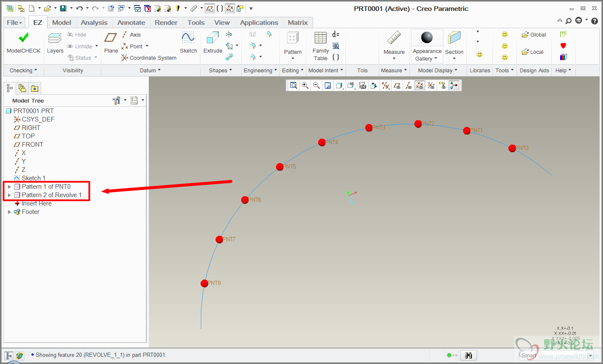
Task: Open the Engineering group dropdown
Action: pos(260,70)
